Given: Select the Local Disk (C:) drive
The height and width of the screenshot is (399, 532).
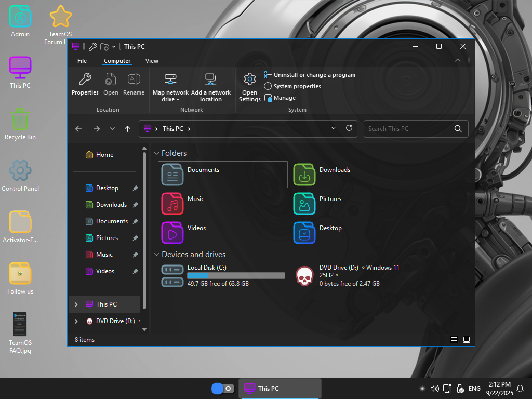Looking at the screenshot, I should click(223, 275).
